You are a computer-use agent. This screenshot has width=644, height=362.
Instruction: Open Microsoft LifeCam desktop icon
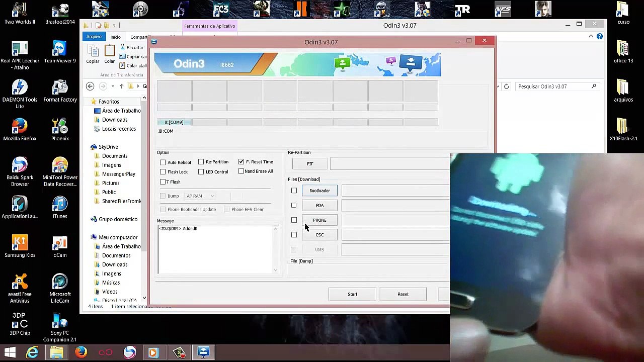pos(60,289)
